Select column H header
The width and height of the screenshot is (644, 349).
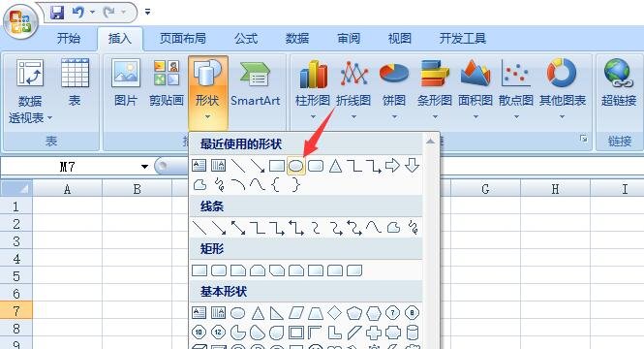(x=555, y=189)
